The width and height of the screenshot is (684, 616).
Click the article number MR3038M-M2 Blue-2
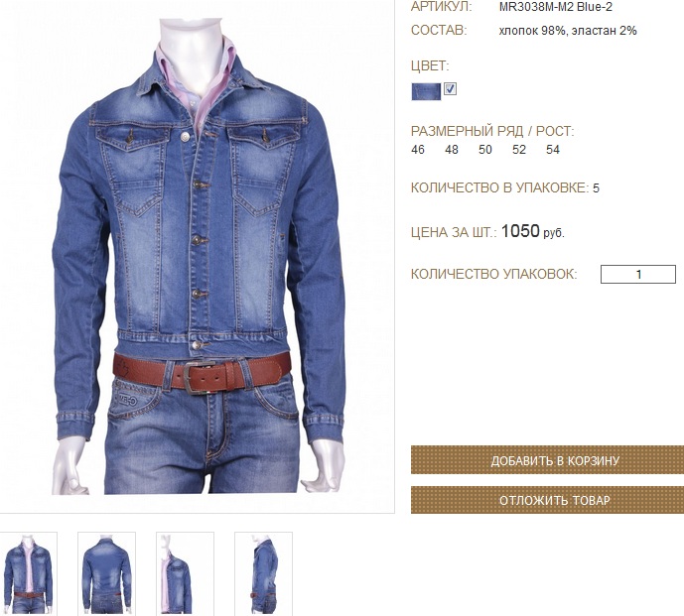555,7
